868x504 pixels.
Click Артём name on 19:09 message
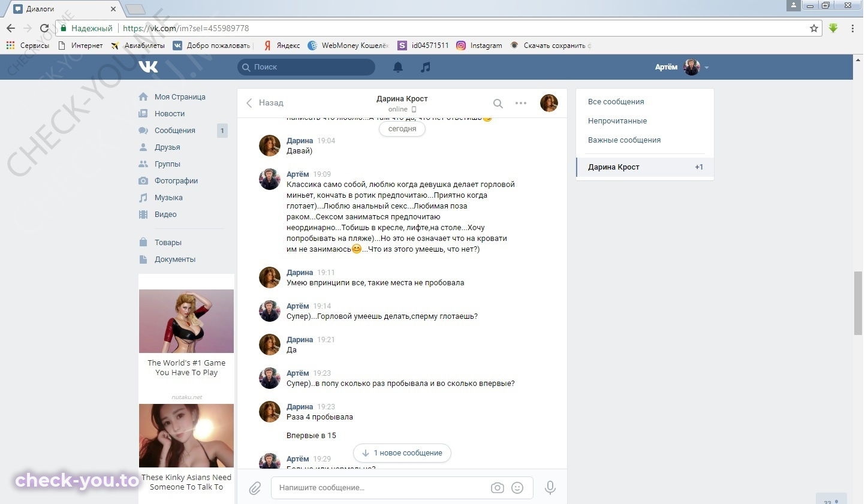[297, 174]
